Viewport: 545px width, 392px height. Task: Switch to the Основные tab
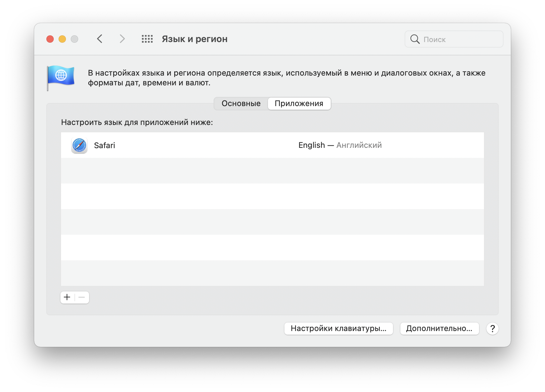(x=241, y=104)
